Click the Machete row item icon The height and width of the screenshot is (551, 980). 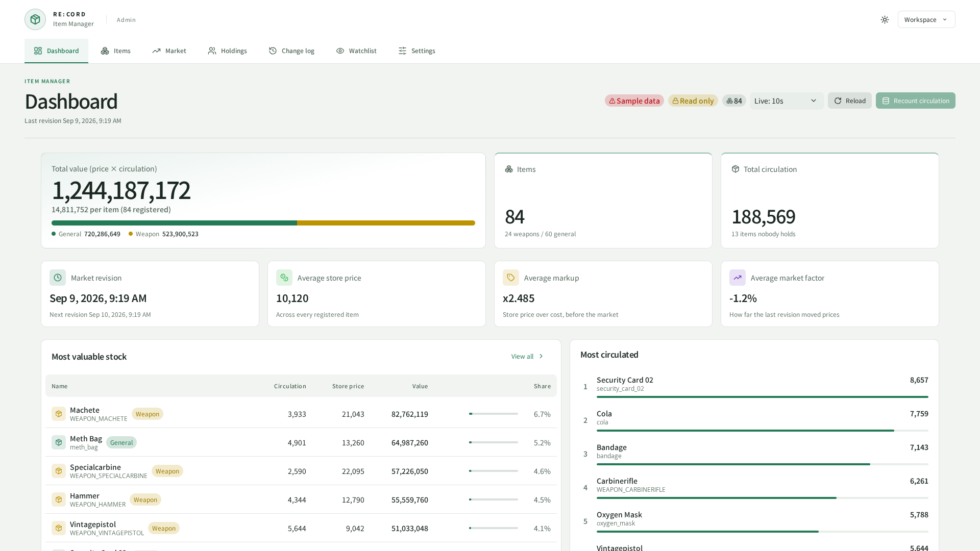tap(59, 414)
